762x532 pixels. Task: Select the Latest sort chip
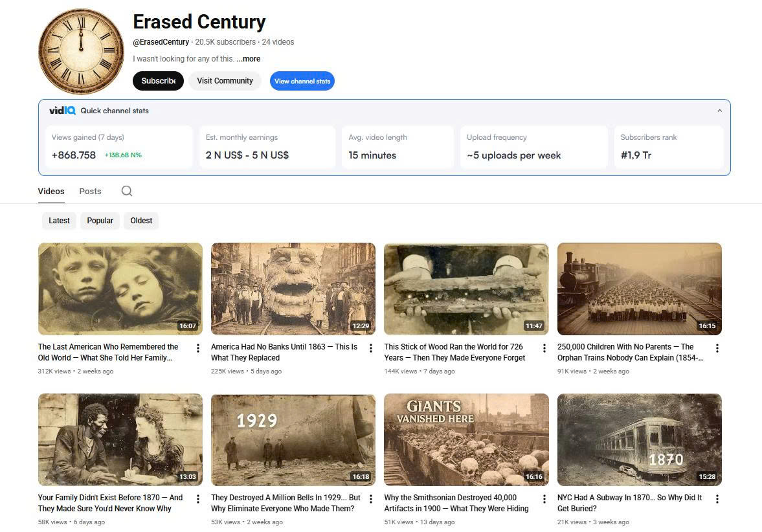pos(60,221)
